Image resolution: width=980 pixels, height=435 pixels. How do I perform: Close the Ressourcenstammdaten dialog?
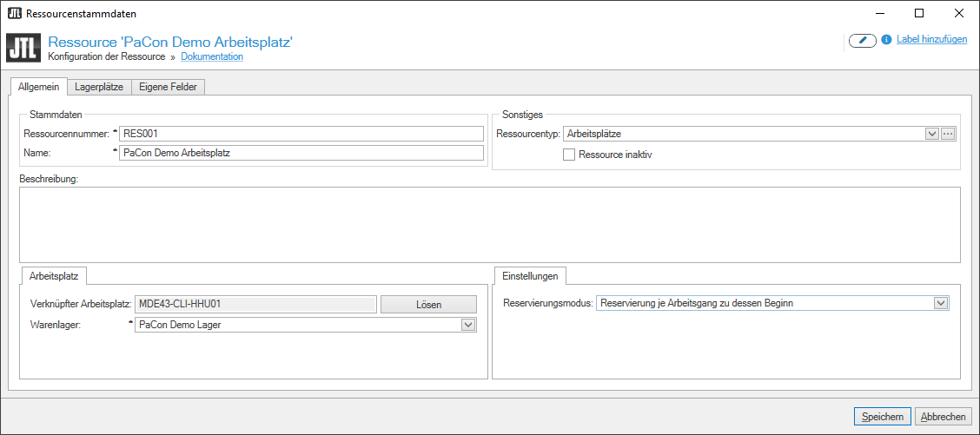tap(959, 14)
